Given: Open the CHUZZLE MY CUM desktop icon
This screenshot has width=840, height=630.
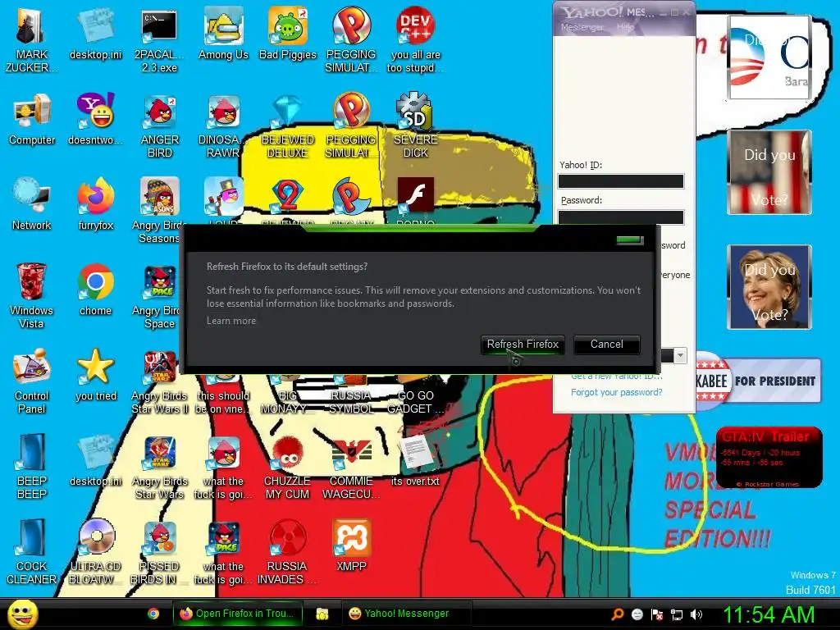Looking at the screenshot, I should point(288,466).
